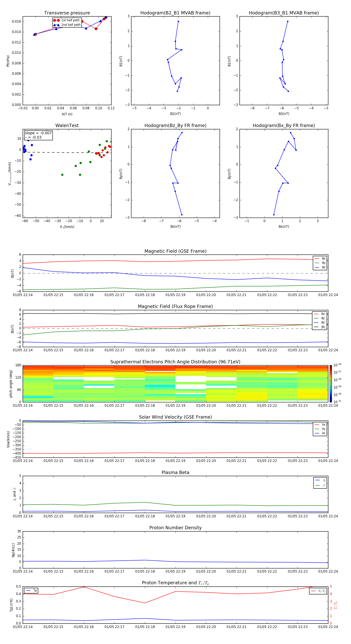Click the '01/05 22:19' tick under GSE magnetic field
This screenshot has height=644, width=351.
click(x=175, y=295)
